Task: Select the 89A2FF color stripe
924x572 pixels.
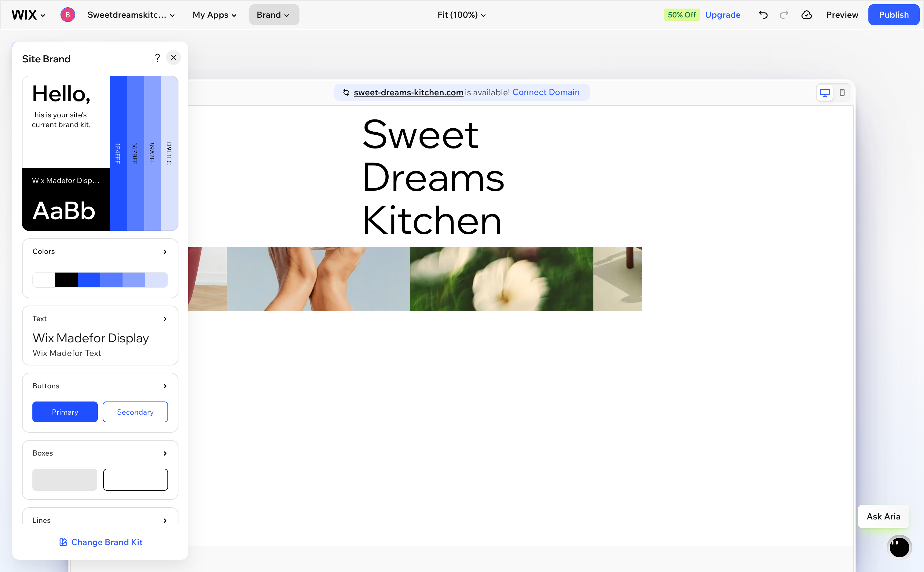Action: click(x=152, y=153)
